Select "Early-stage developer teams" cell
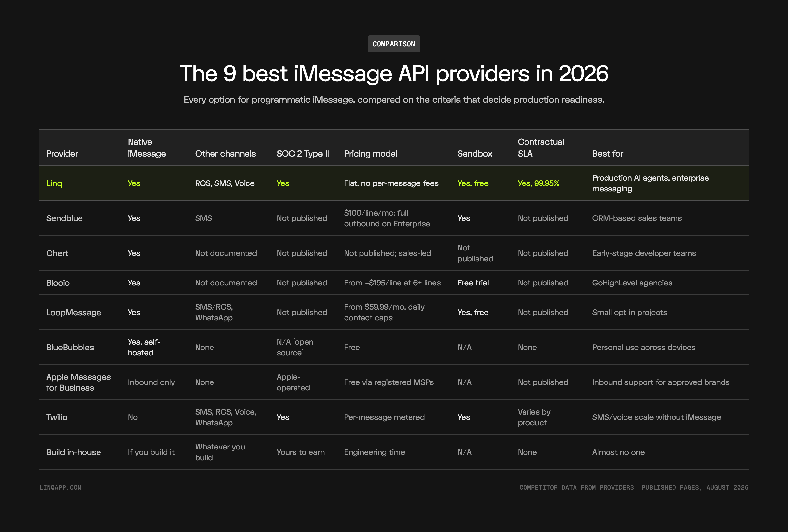 pos(644,253)
